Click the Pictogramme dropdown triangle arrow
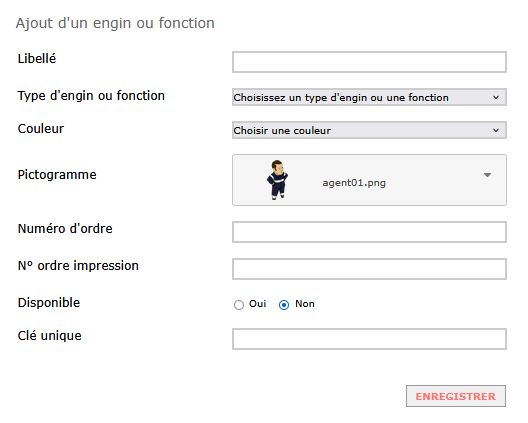Viewport: 528px width, 423px height. pyautogui.click(x=487, y=175)
